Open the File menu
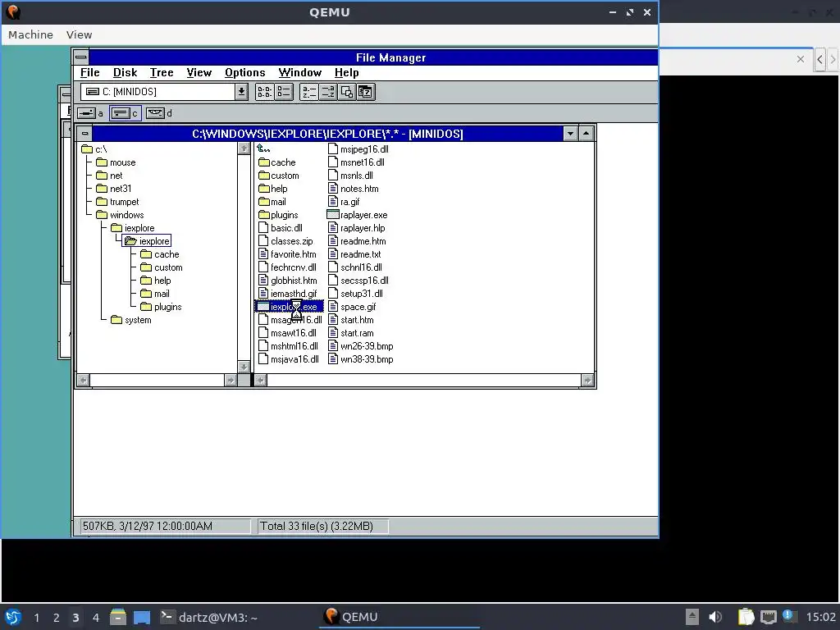 pos(90,72)
